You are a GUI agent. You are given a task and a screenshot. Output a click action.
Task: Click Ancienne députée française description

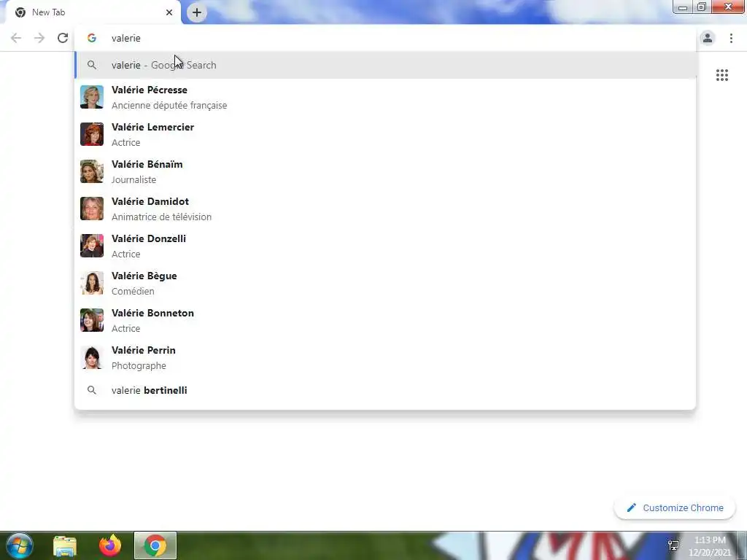[x=169, y=105]
